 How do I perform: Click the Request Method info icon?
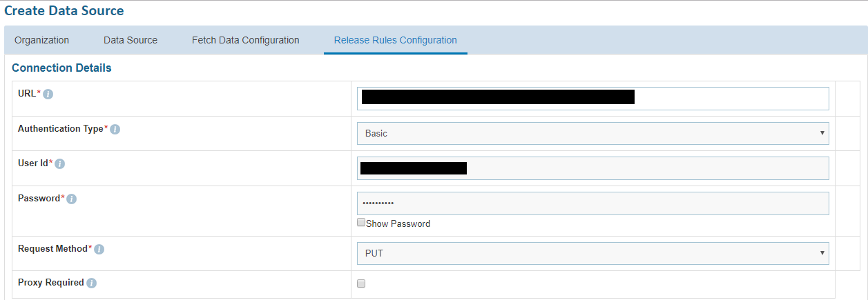pyautogui.click(x=99, y=249)
